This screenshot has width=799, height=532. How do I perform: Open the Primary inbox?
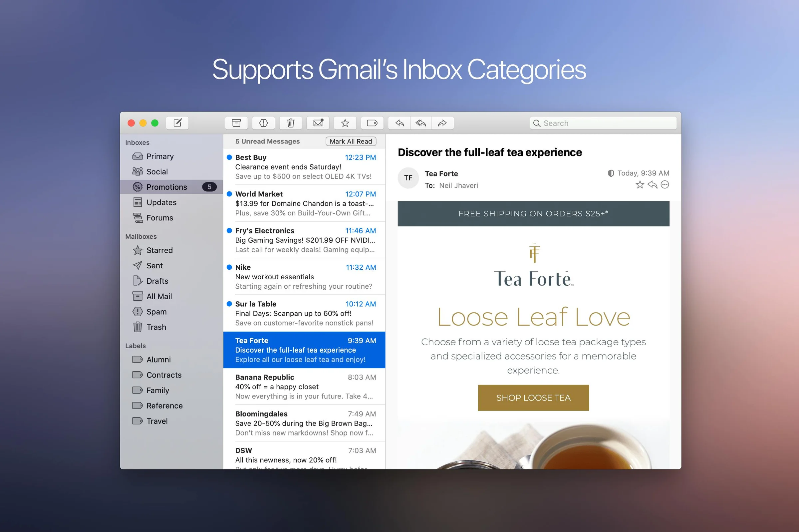(x=171, y=156)
